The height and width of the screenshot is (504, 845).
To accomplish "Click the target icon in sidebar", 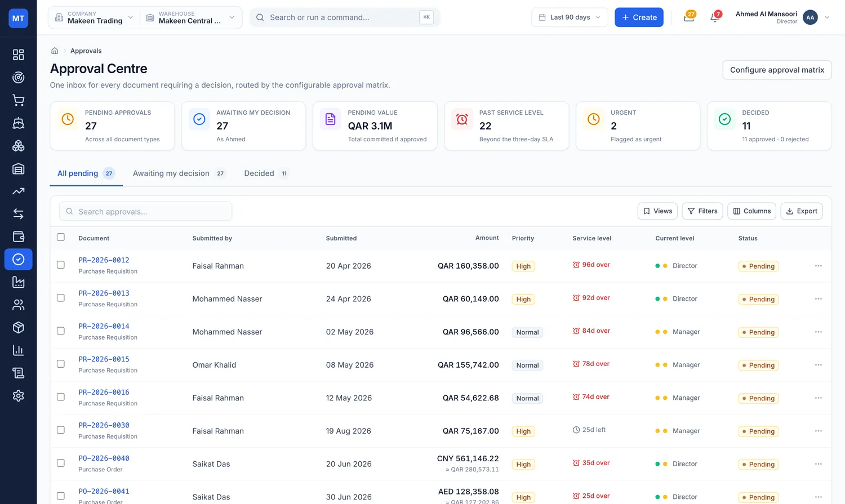I will [x=18, y=77].
